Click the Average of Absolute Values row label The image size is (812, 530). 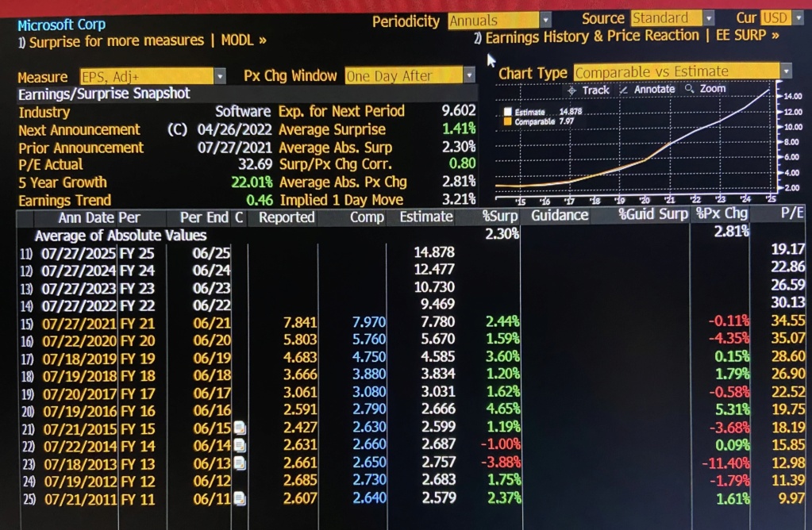coord(121,236)
